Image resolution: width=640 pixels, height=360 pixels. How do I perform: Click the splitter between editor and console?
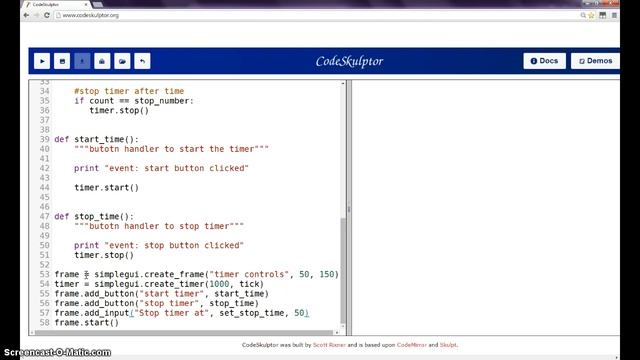click(349, 208)
